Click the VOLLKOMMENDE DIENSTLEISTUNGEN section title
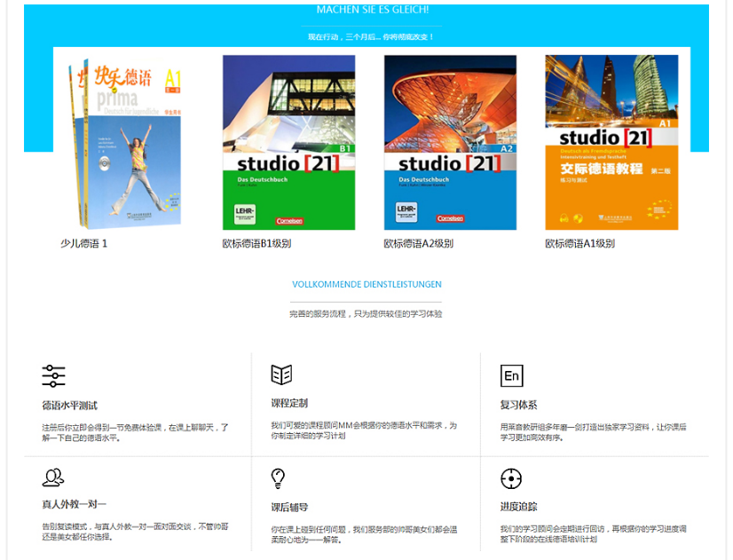733x560 pixels. (366, 284)
